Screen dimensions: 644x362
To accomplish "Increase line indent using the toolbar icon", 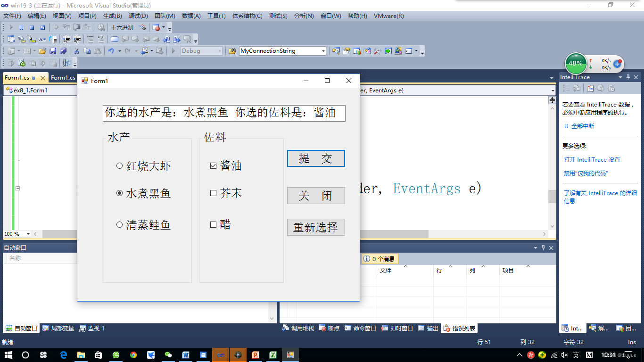I will tap(77, 39).
